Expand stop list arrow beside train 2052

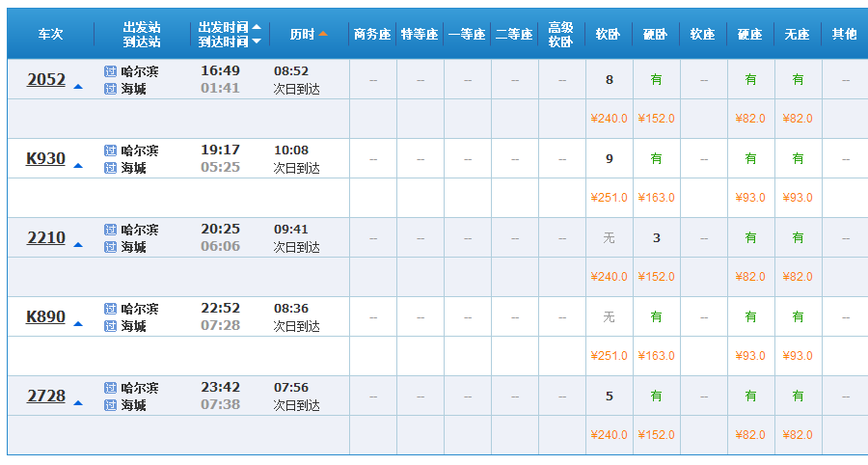pos(78,87)
